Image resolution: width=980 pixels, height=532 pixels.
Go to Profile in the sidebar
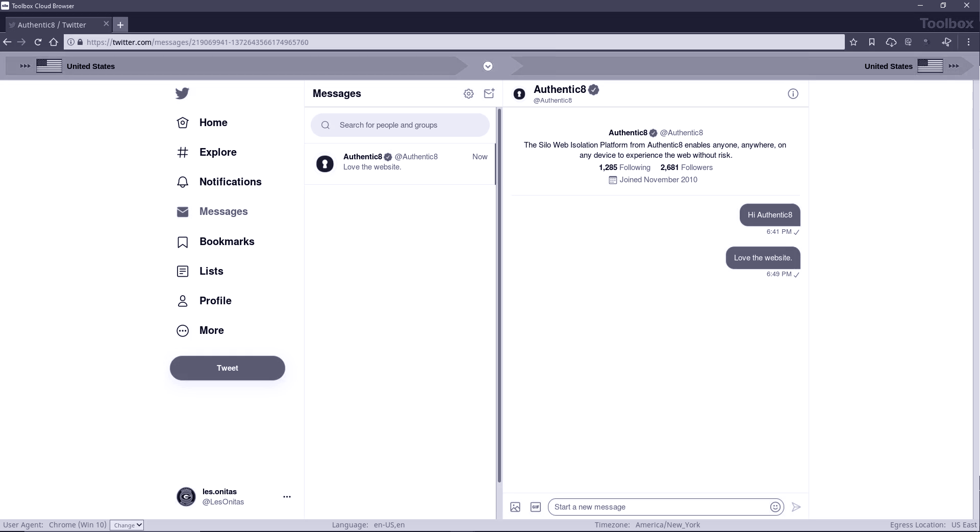tap(204, 301)
